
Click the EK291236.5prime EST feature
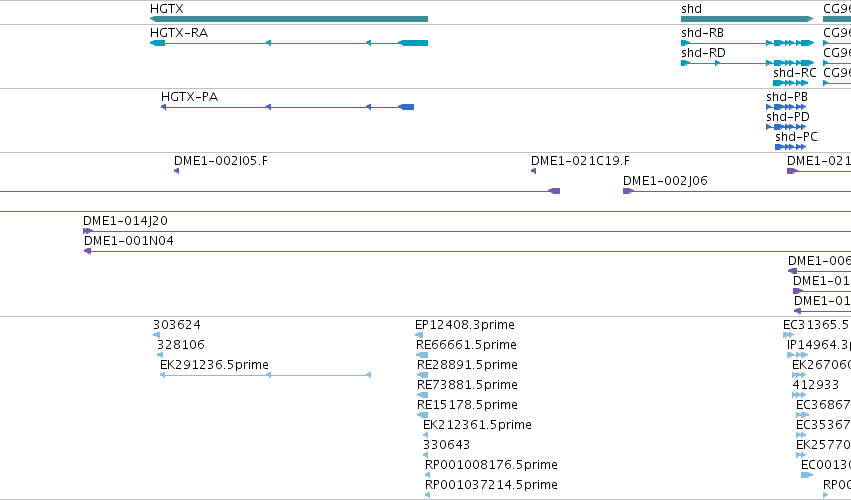coord(265,375)
